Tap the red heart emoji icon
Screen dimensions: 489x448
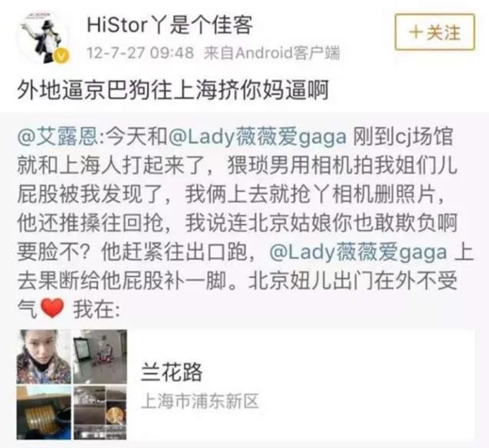53,308
